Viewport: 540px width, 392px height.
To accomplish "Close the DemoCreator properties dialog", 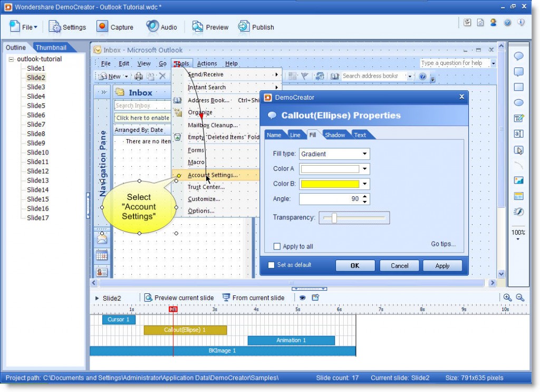I will pos(462,97).
